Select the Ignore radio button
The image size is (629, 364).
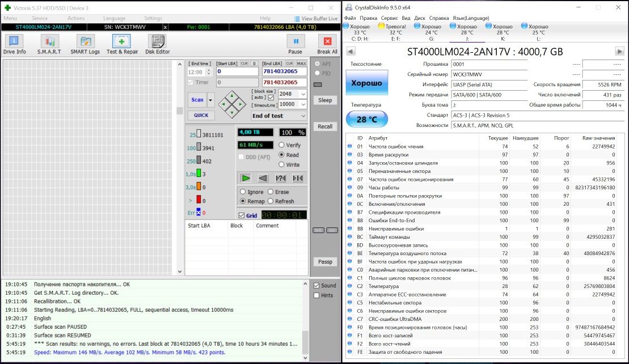(x=243, y=192)
